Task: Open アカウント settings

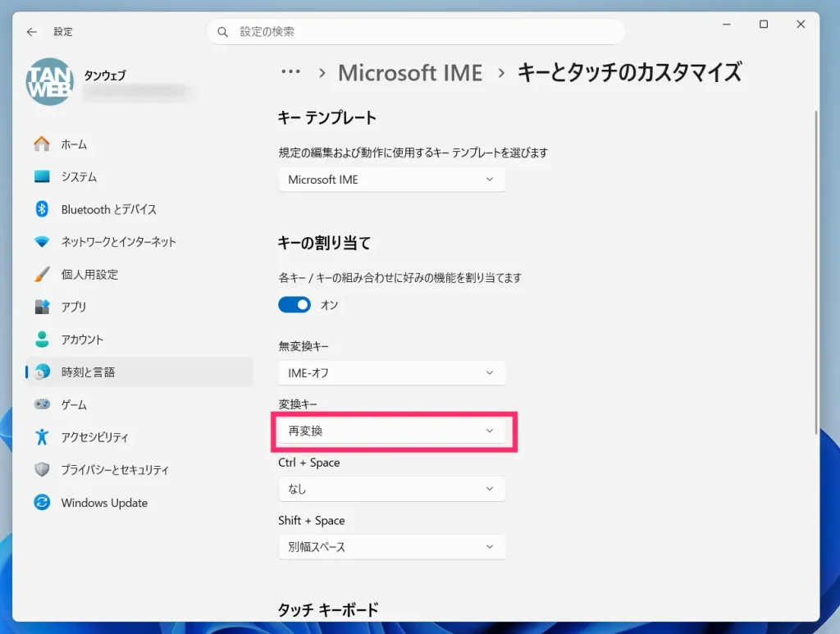Action: coord(139,340)
